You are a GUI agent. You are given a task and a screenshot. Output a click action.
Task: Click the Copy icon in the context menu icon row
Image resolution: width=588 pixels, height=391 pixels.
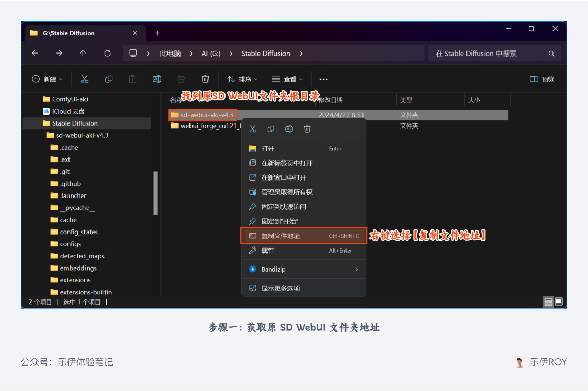tap(270, 129)
